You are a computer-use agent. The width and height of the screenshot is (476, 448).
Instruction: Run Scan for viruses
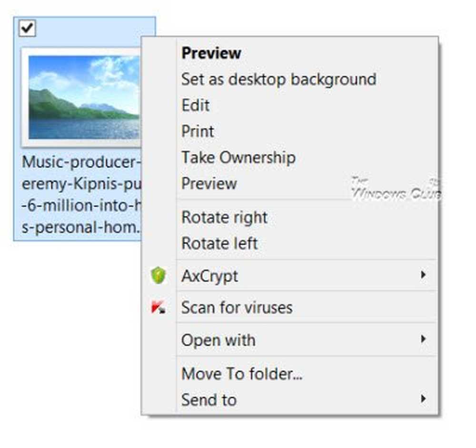pos(237,308)
